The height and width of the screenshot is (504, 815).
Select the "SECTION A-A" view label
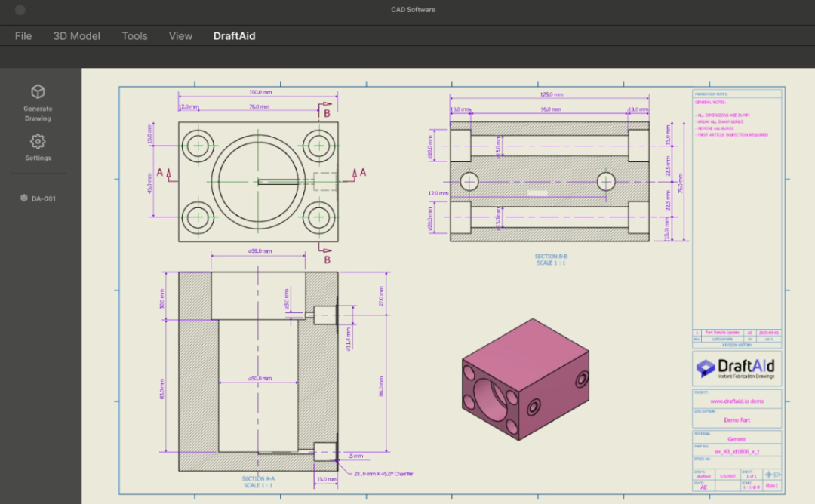[x=258, y=478]
